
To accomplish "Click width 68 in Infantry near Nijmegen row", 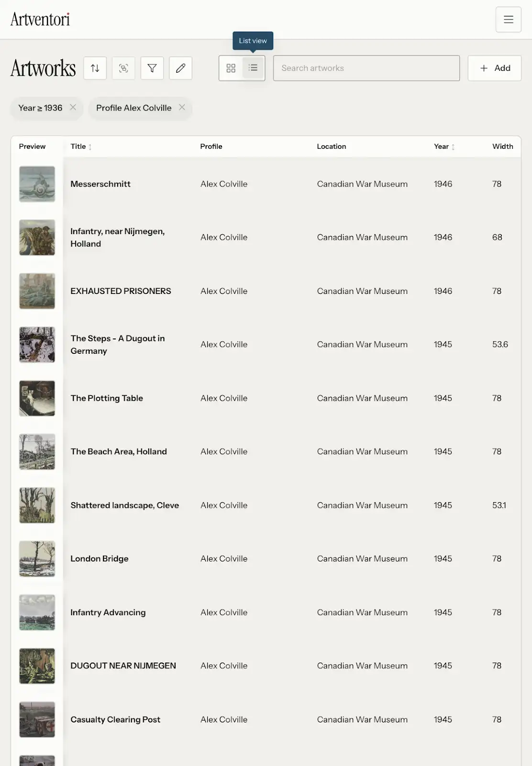I will coord(497,237).
